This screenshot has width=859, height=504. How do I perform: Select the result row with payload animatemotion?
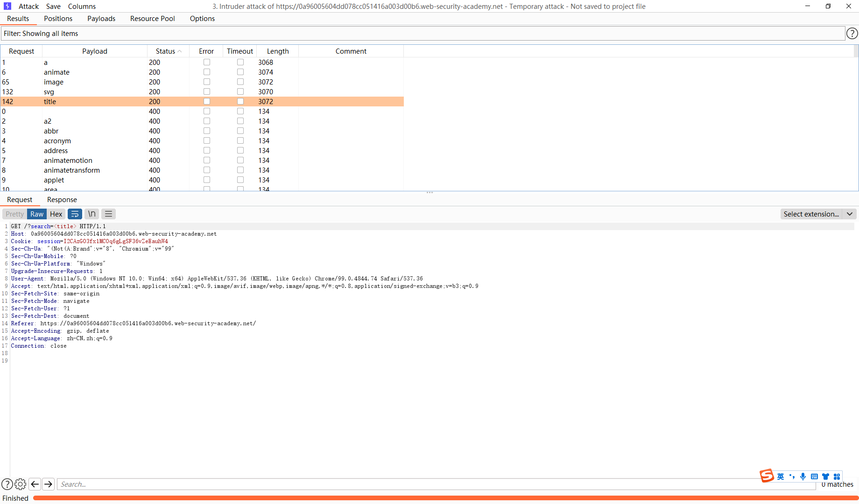click(202, 160)
